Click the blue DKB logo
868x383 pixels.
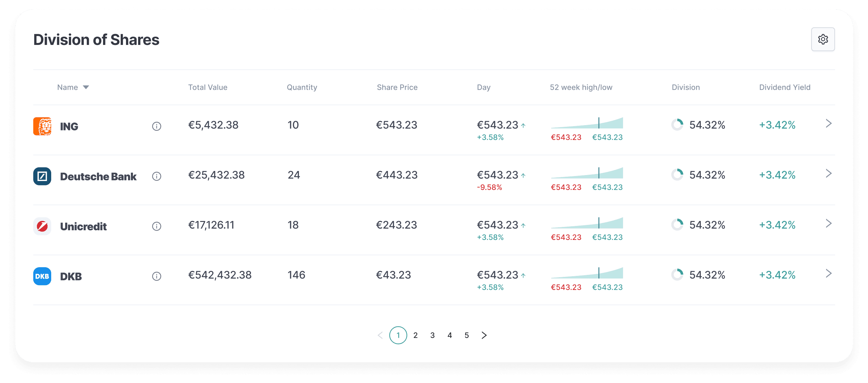(43, 276)
